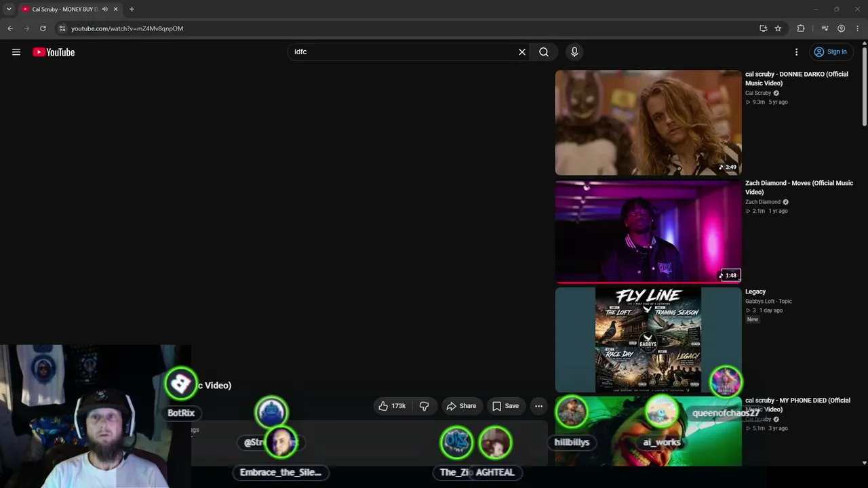Clear the search box with the X
This screenshot has height=488, width=868.
pyautogui.click(x=522, y=52)
